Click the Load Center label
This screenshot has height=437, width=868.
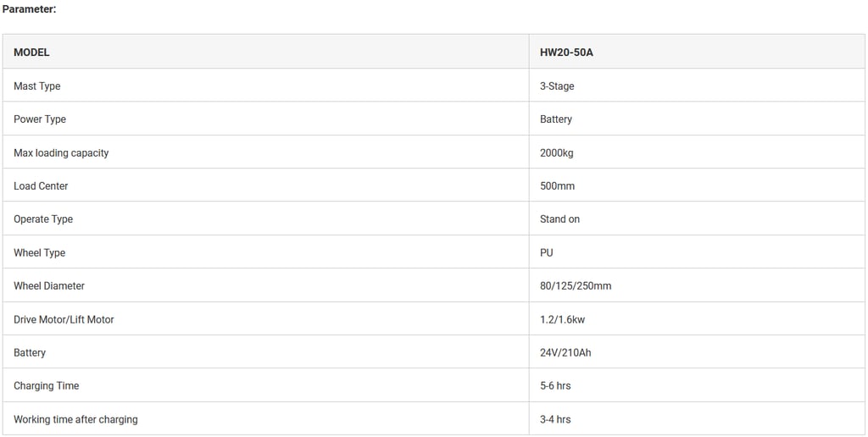pos(41,186)
